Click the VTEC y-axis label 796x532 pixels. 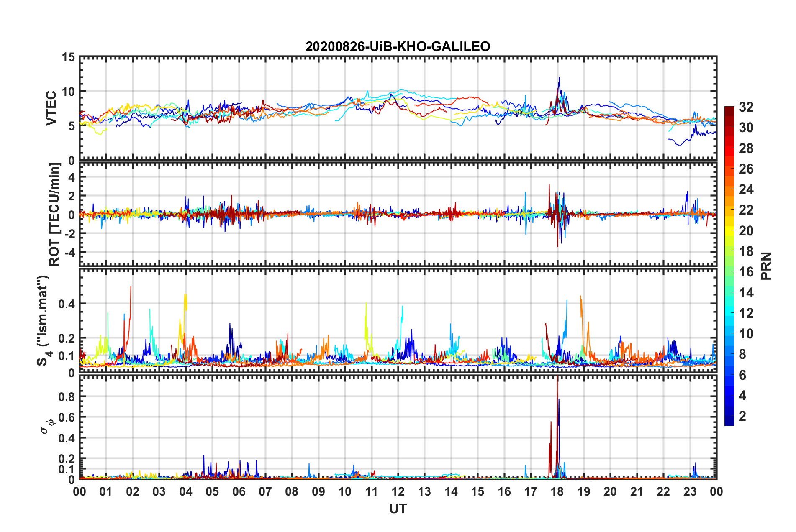[51, 108]
